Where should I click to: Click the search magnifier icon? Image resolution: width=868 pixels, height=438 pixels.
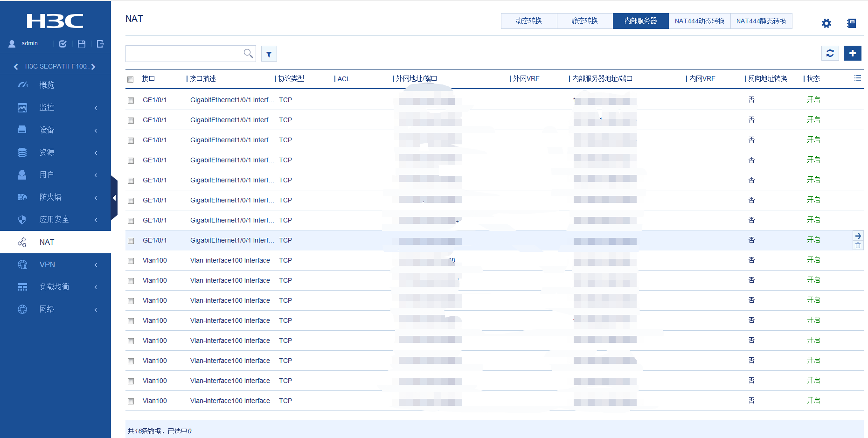248,54
